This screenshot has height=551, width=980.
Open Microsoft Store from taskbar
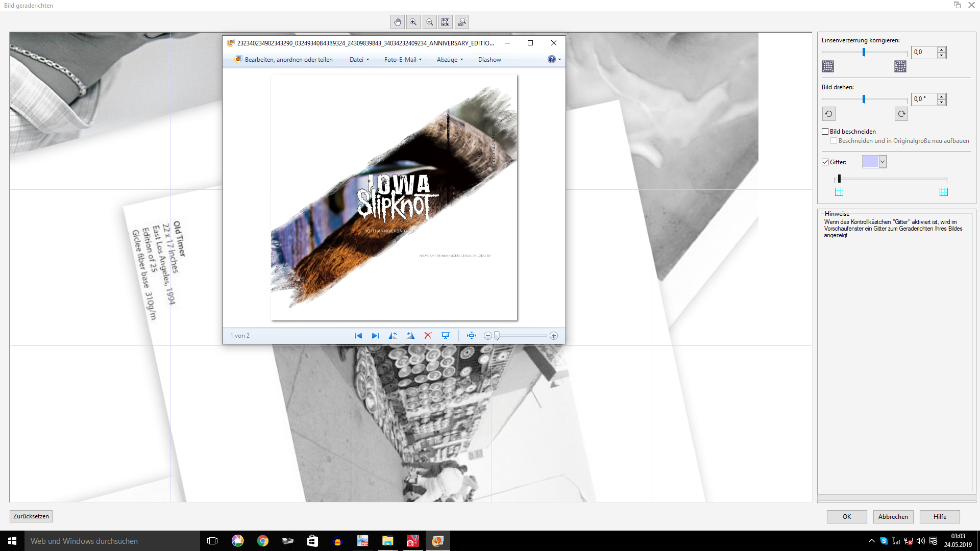pyautogui.click(x=312, y=541)
